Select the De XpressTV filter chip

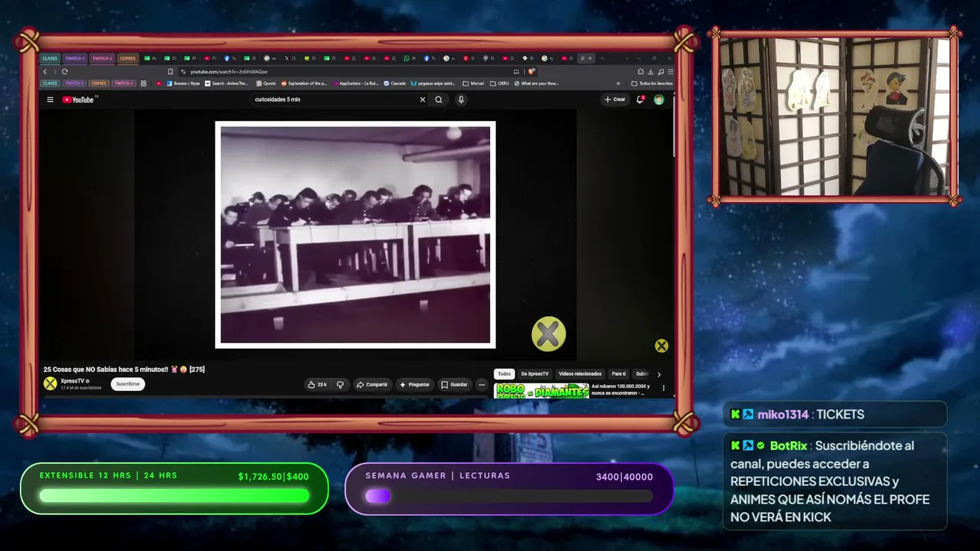pos(534,374)
